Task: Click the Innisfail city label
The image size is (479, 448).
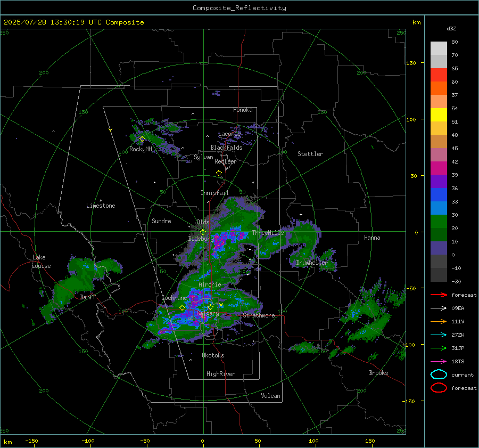Action: (214, 193)
